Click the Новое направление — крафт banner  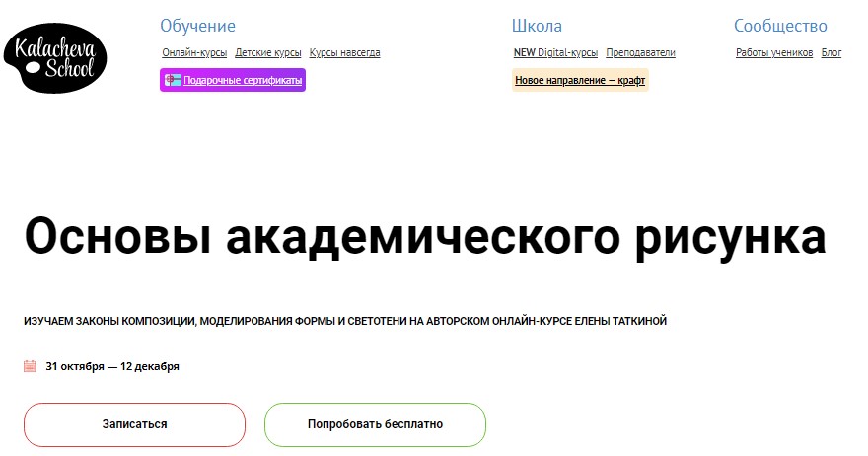point(580,81)
